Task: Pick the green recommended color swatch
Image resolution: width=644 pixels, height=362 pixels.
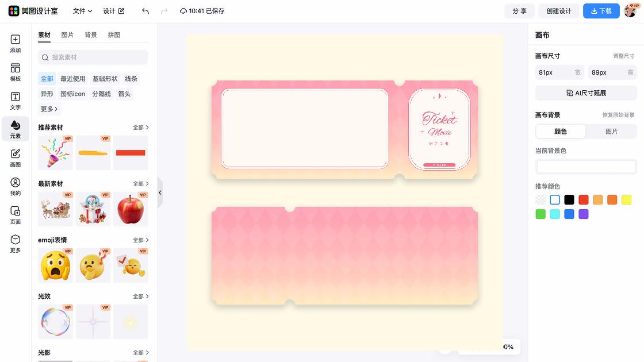Action: (540, 214)
